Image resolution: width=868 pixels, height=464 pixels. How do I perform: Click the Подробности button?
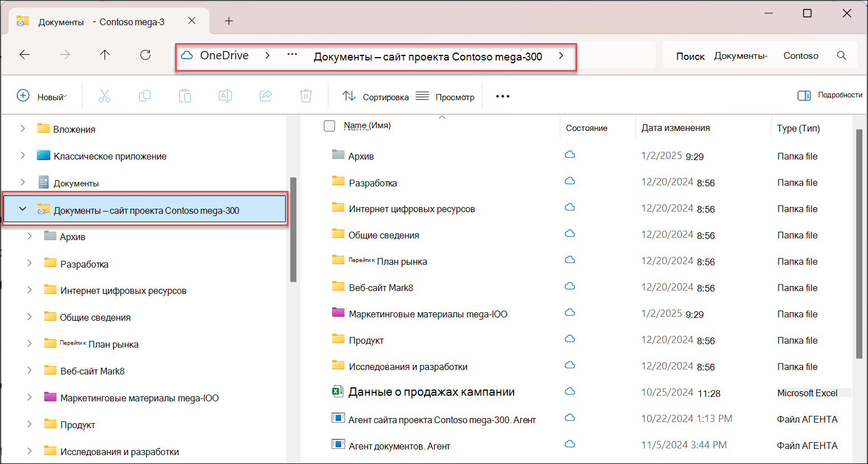point(830,95)
